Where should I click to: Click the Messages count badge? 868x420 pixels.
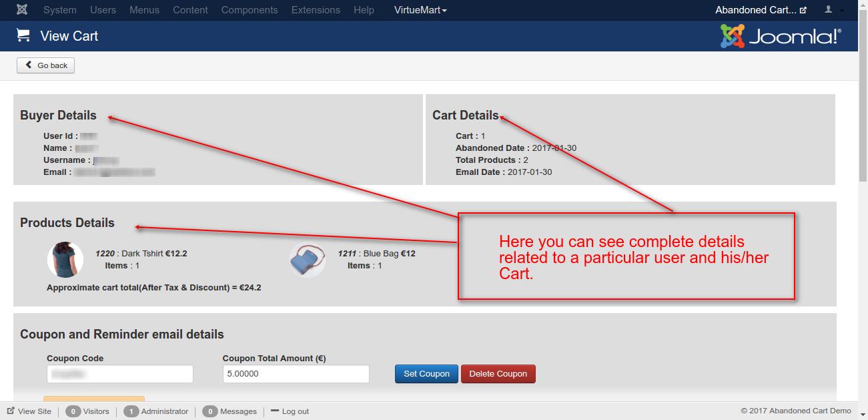pos(209,411)
